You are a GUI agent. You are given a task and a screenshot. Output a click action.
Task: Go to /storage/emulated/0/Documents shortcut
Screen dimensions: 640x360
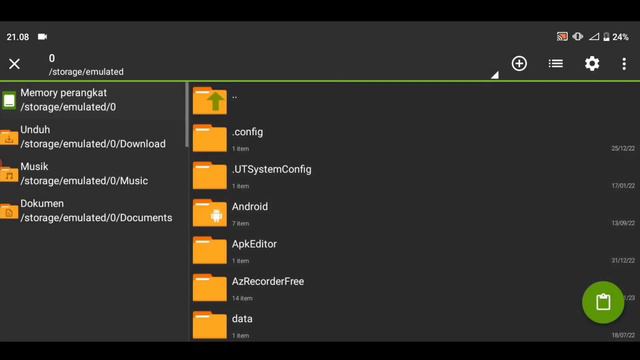point(94,211)
